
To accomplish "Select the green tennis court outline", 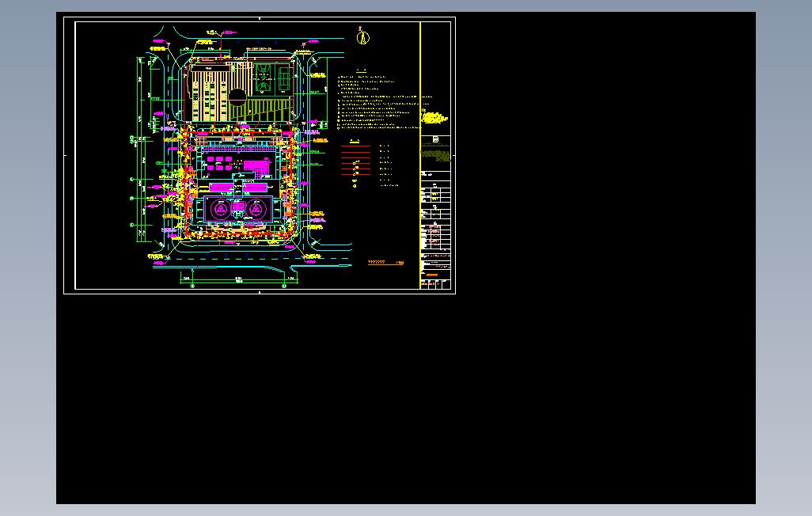I will tap(284, 79).
